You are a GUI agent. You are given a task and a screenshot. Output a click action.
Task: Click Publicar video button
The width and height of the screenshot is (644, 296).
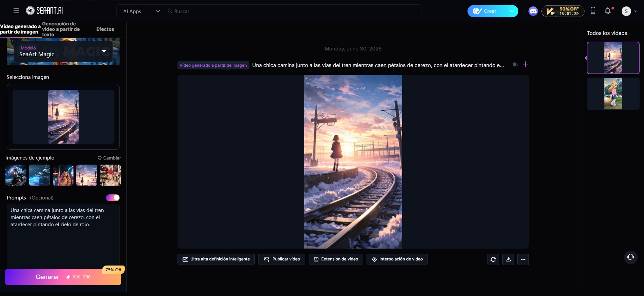click(x=282, y=259)
